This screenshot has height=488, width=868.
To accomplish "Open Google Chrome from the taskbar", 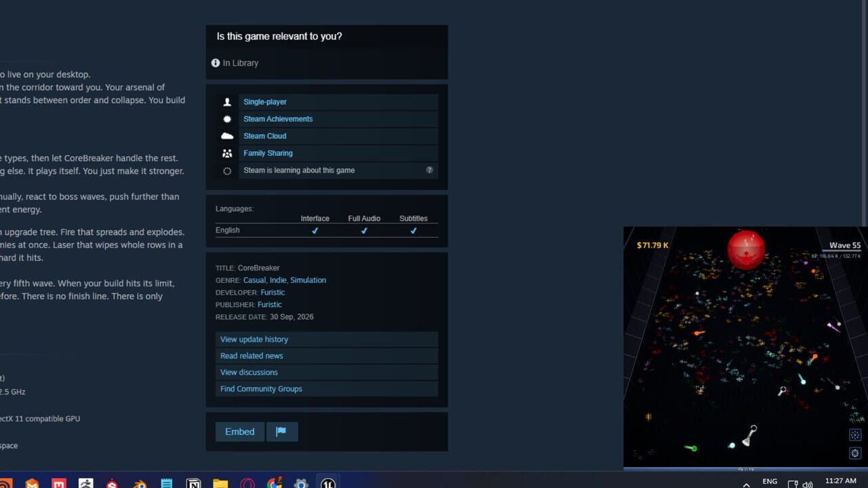I will coord(275,484).
